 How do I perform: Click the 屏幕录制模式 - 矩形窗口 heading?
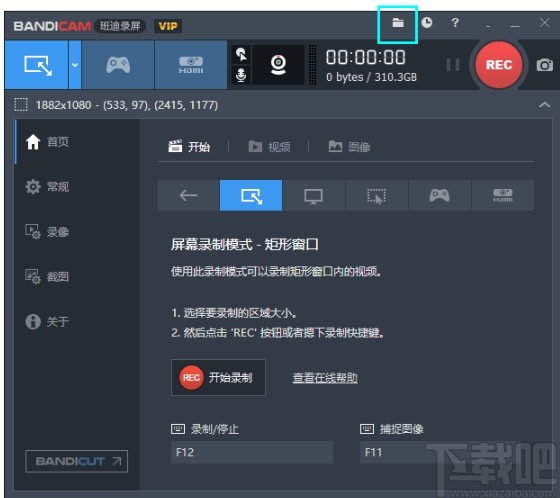tap(245, 245)
